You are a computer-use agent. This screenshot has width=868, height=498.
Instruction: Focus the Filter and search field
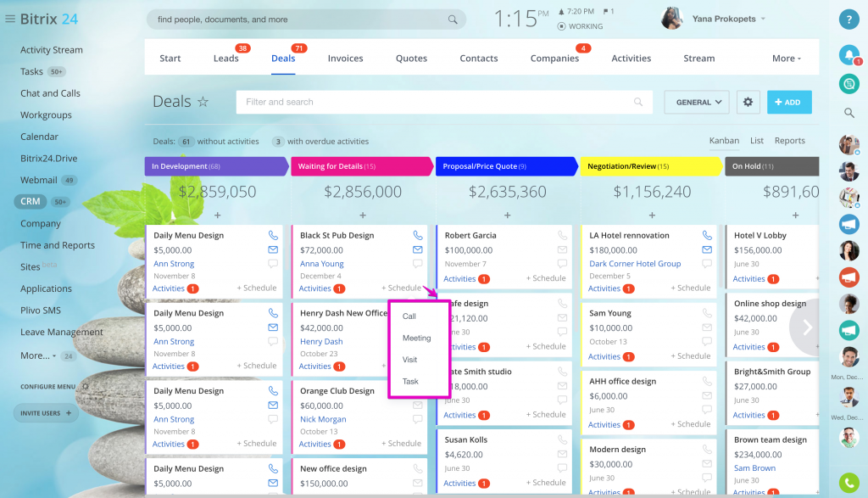pos(444,102)
